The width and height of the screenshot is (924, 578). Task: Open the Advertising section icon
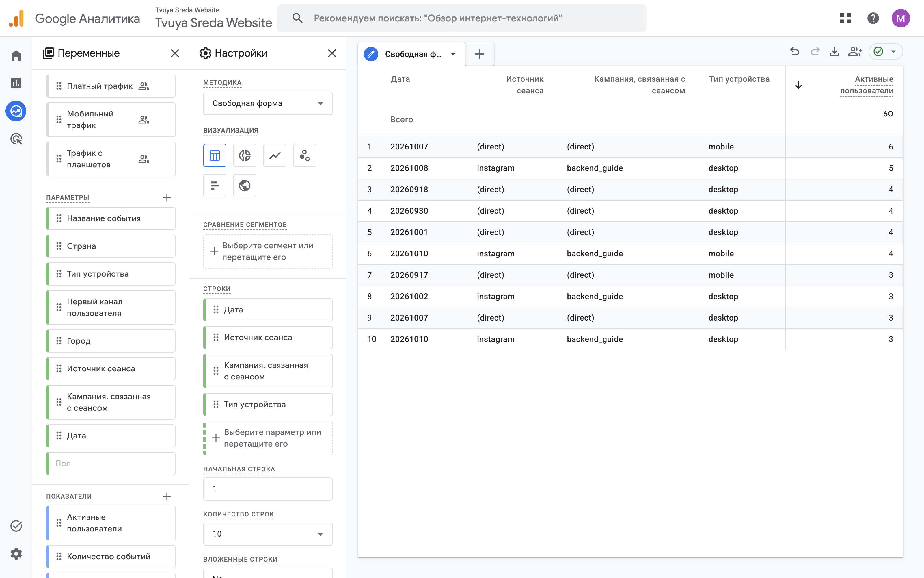coord(16,139)
